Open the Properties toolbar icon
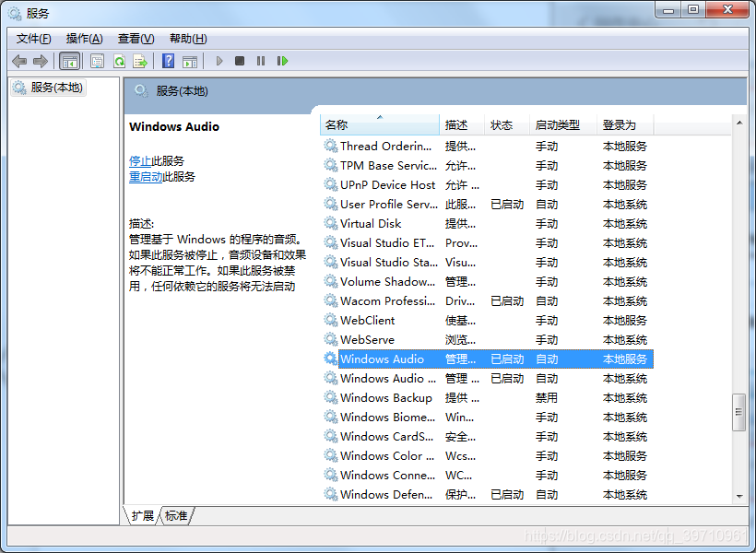The image size is (756, 553). 98,61
